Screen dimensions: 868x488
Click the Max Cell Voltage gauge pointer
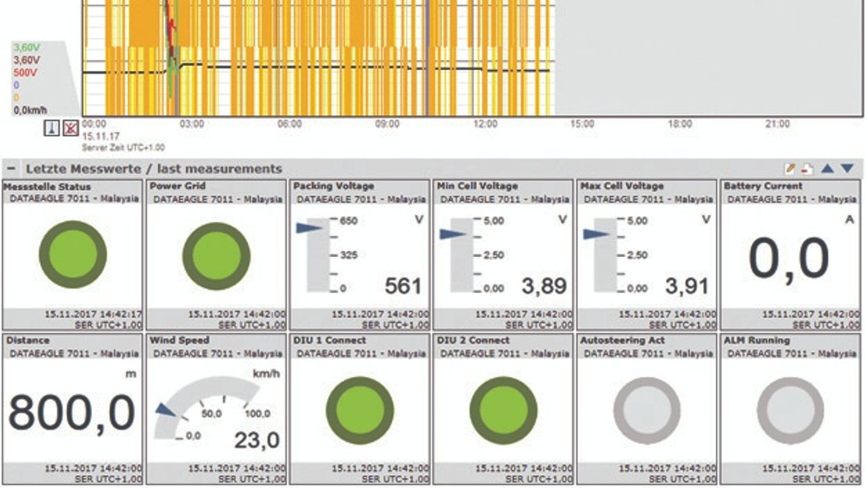point(596,233)
